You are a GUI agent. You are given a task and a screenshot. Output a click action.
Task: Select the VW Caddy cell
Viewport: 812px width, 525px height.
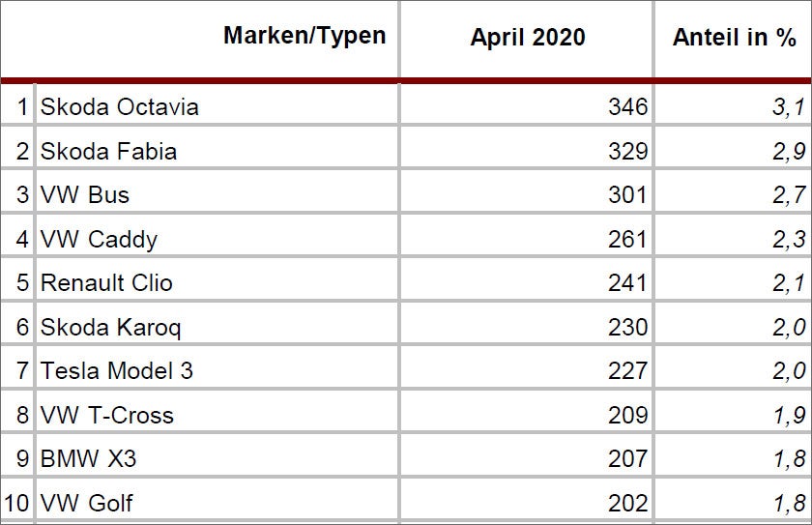pos(99,239)
